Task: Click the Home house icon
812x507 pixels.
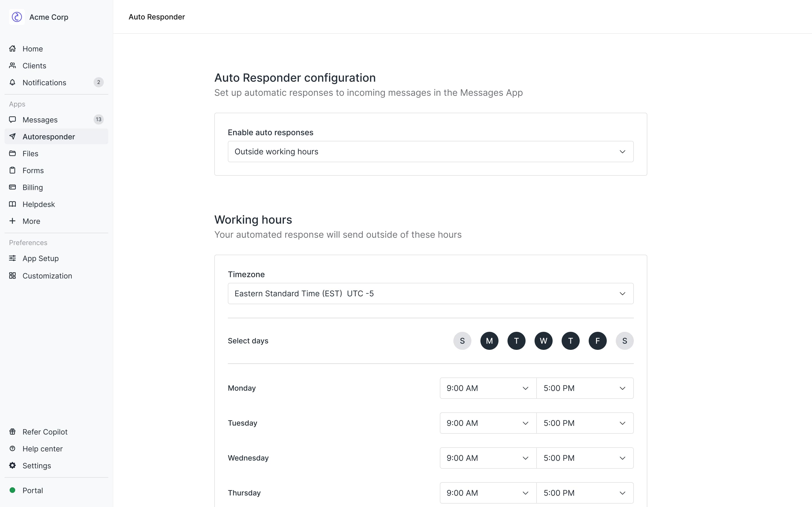Action: click(x=12, y=49)
